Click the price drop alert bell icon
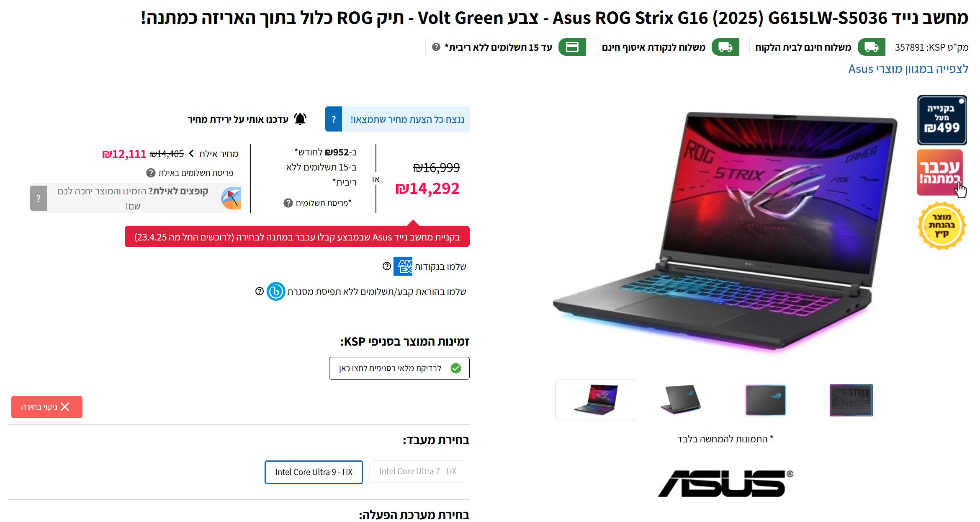Image resolution: width=980 pixels, height=522 pixels. [x=300, y=119]
